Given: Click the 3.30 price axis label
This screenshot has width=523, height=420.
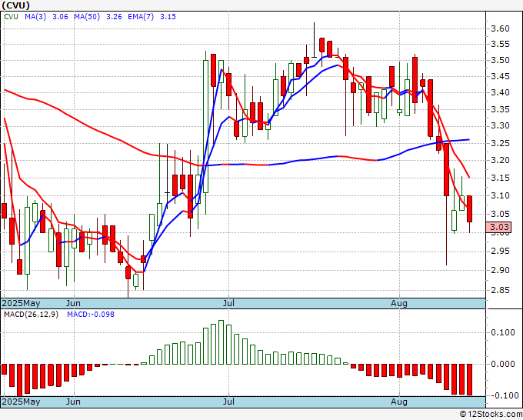Looking at the screenshot, I should point(501,125).
